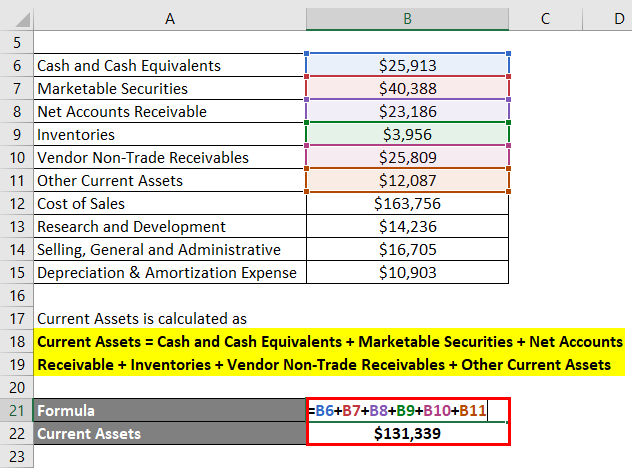632x468 pixels.
Task: Click the 'Inventories' cell
Action: (x=170, y=134)
